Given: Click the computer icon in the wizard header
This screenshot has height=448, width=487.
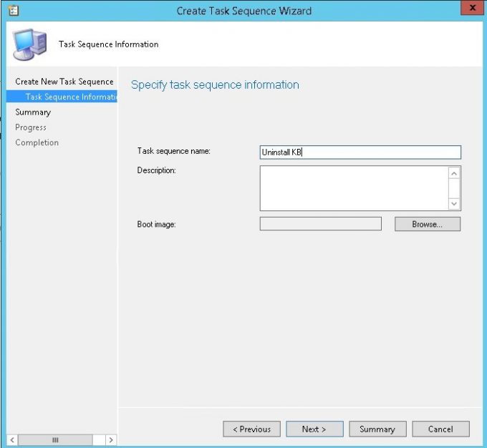Looking at the screenshot, I should tap(29, 44).
